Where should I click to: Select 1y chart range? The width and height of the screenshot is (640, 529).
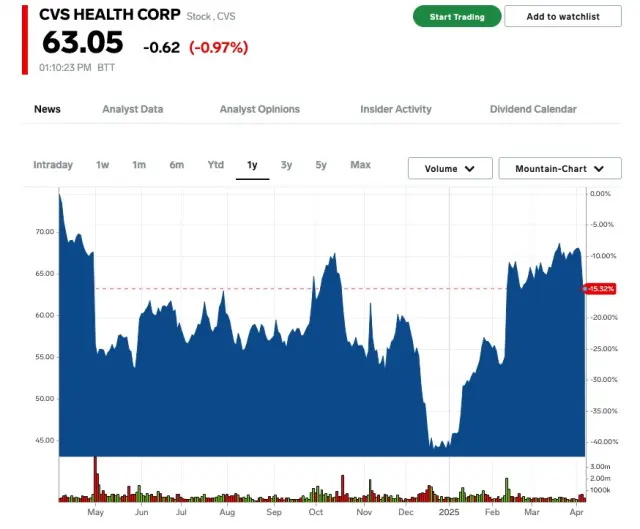pos(252,165)
